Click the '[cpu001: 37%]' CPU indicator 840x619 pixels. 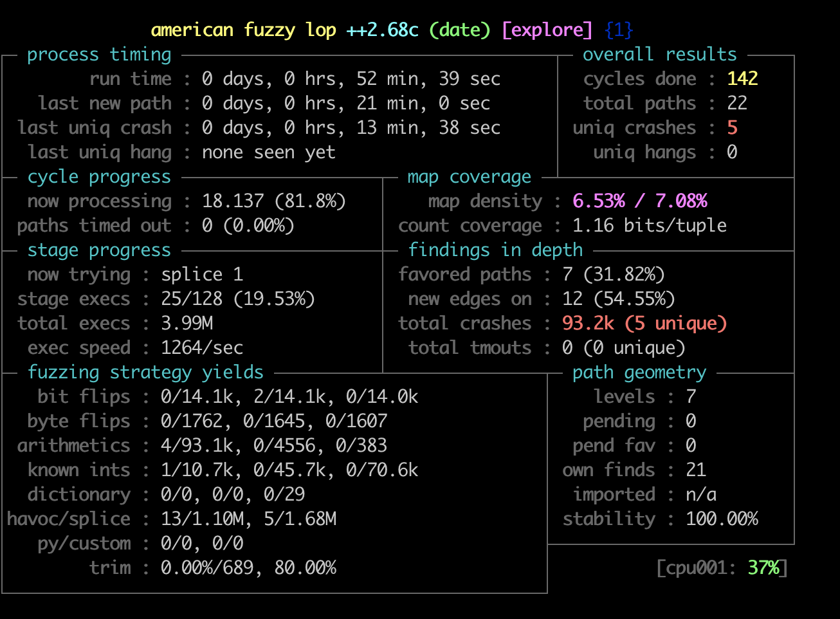(722, 568)
